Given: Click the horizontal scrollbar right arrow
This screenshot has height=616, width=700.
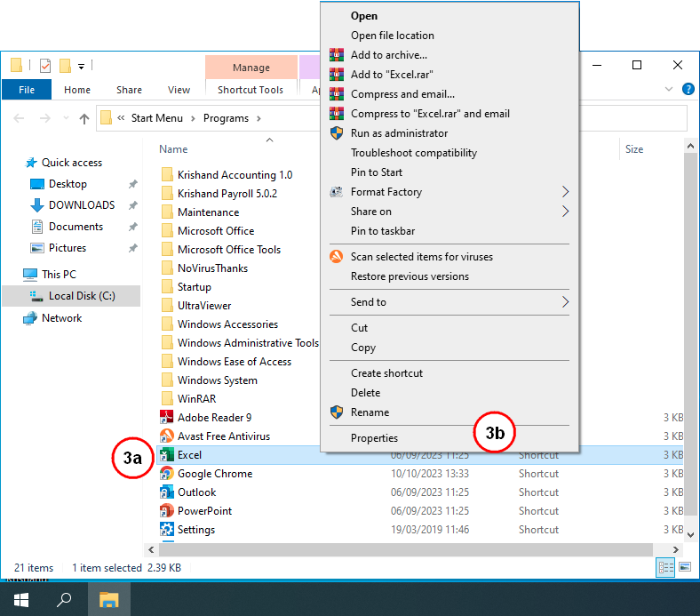Looking at the screenshot, I should click(x=676, y=550).
